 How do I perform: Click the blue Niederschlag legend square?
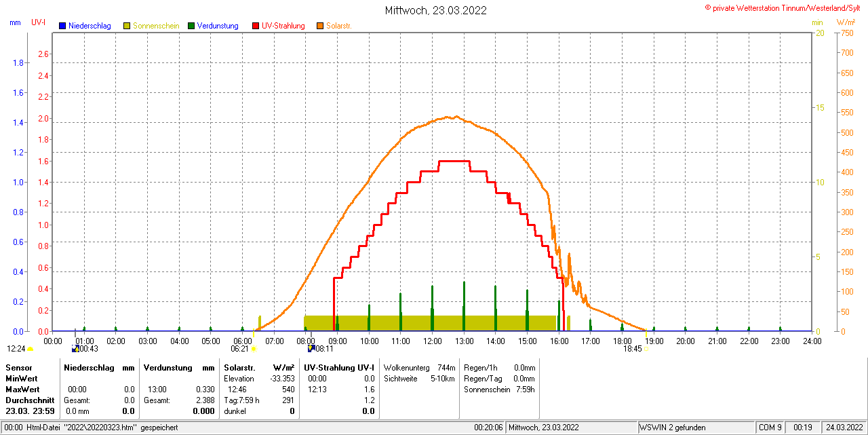(x=63, y=26)
